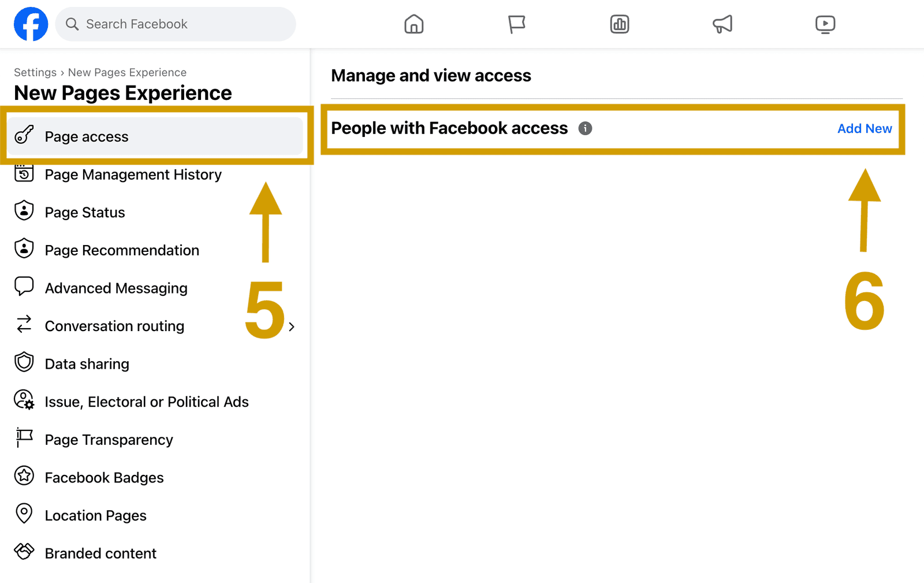Open Page Status settings

click(85, 213)
